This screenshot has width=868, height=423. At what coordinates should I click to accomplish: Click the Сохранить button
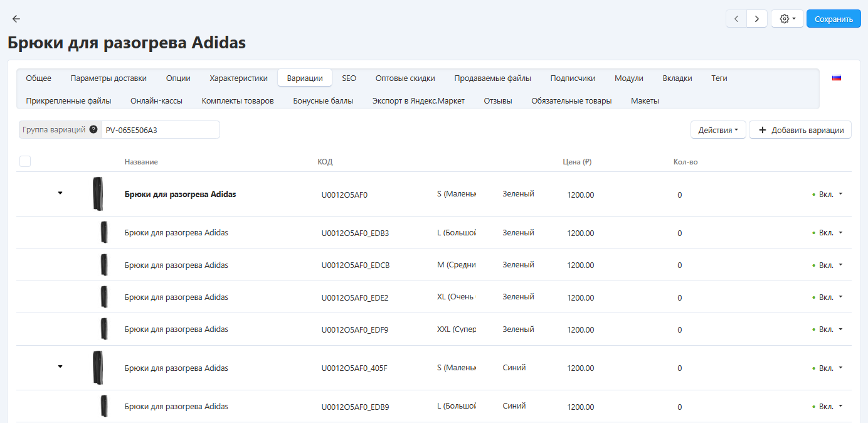834,19
